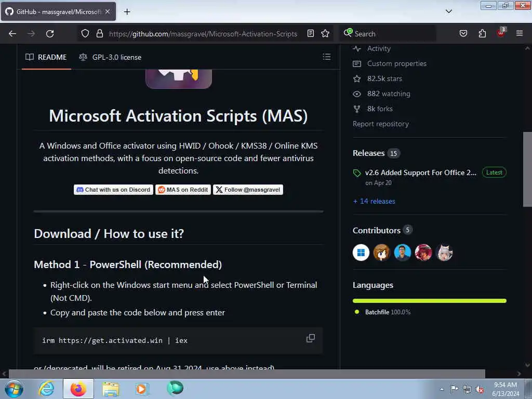
Task: View the 82.5k stars link
Action: pos(384,78)
